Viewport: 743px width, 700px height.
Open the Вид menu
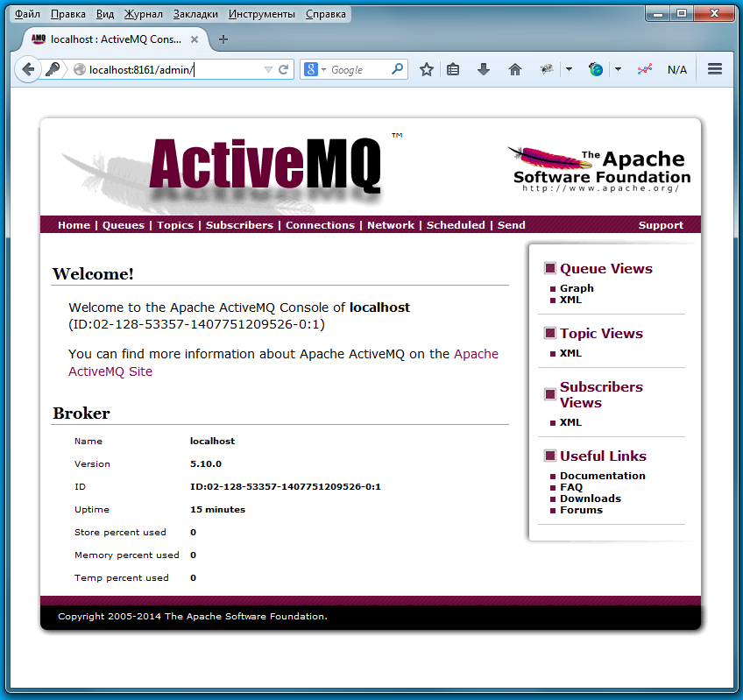[x=105, y=14]
